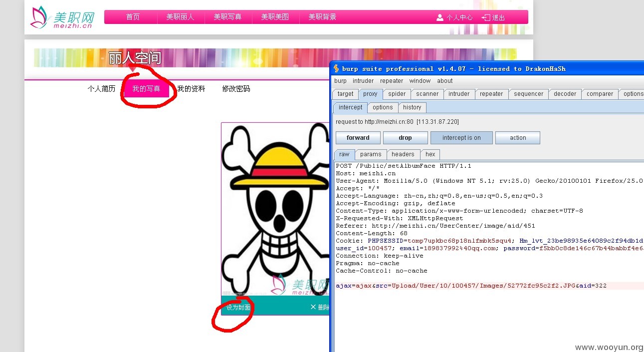Screen dimensions: 644x352
Task: Open the about menu in Burp Suite
Action: (x=445, y=81)
